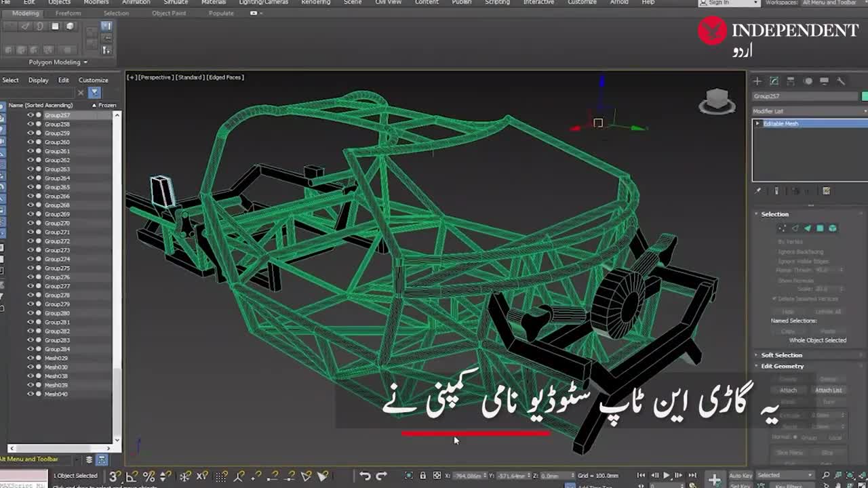Toggle visibility eye for Mesh040
This screenshot has height=488, width=868.
[x=31, y=394]
